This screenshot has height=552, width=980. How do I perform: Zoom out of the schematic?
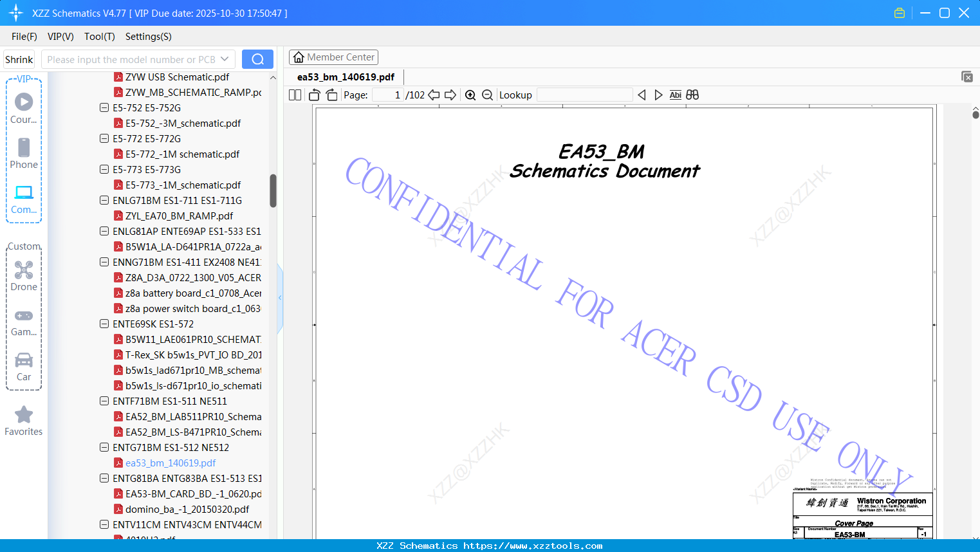click(487, 95)
